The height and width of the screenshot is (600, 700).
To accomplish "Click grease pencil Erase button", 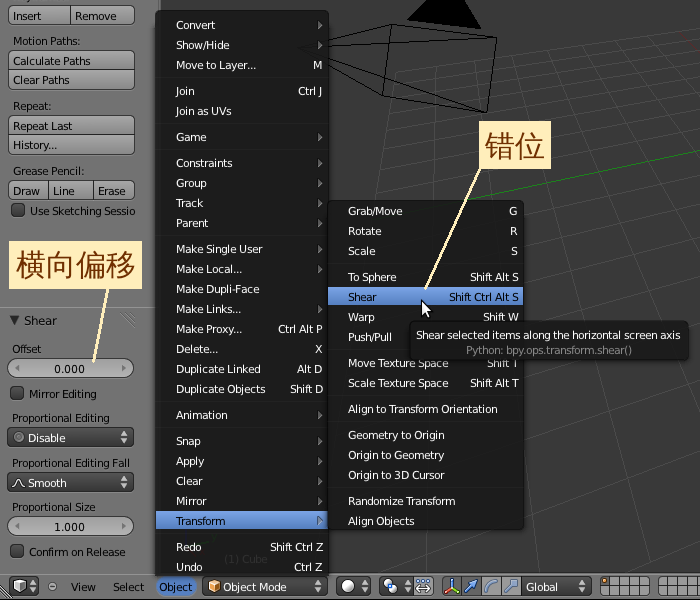I will point(114,191).
